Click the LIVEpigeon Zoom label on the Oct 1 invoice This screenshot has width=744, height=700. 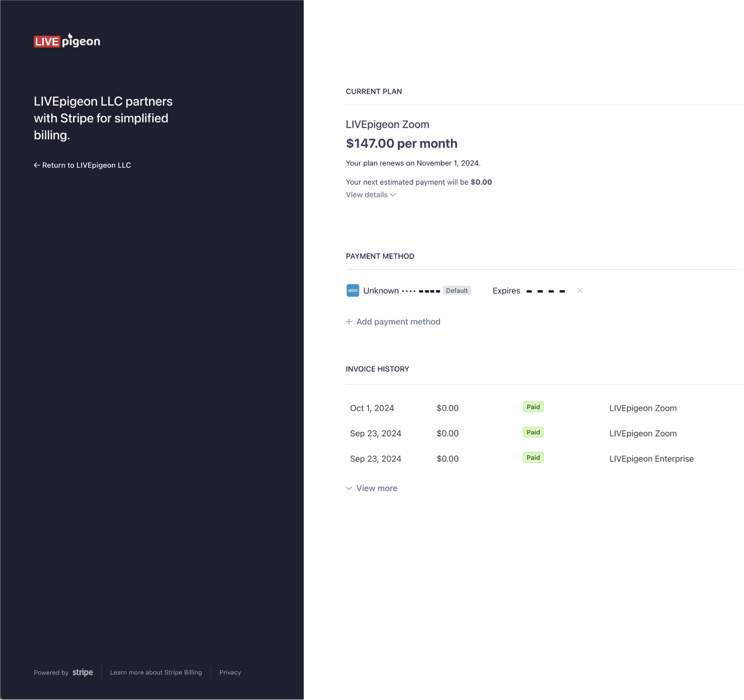643,408
